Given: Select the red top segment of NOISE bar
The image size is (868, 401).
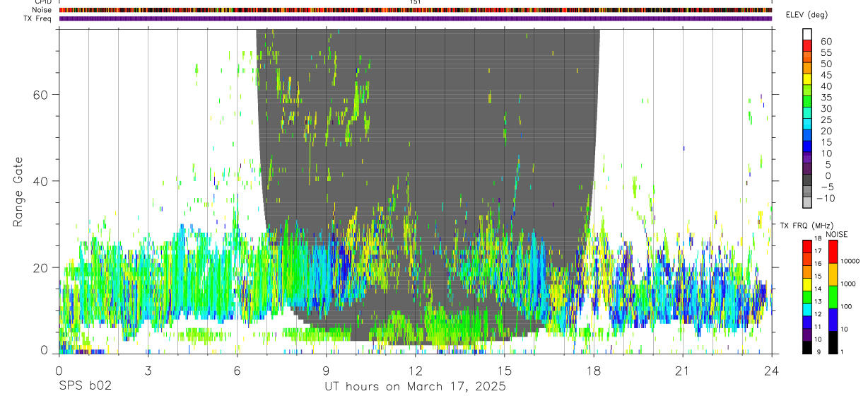Looking at the screenshot, I should 833,251.
